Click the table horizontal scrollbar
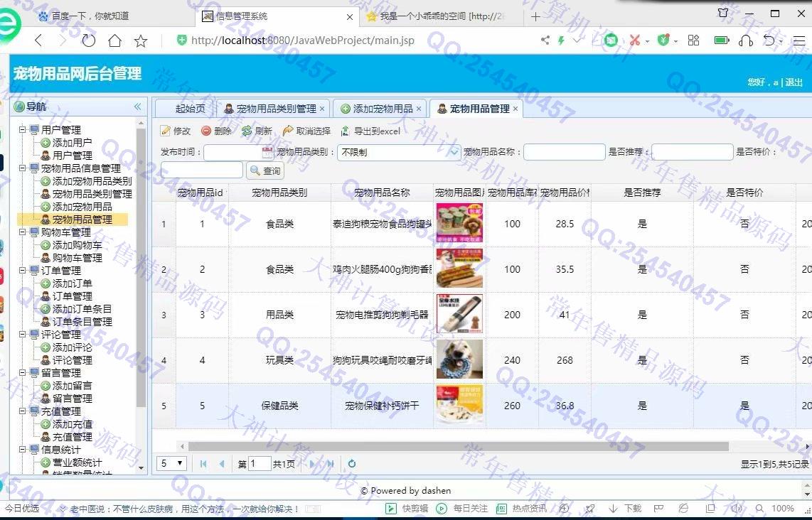The width and height of the screenshot is (812, 520). [x=459, y=446]
